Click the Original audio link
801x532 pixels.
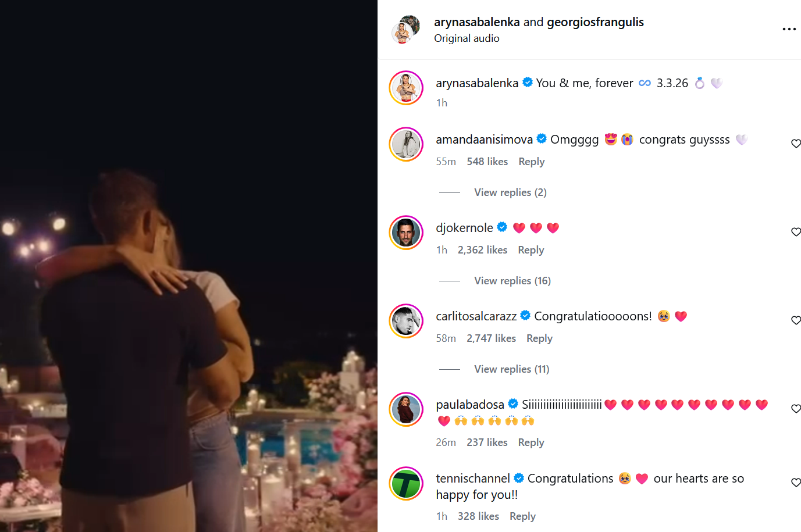[467, 38]
